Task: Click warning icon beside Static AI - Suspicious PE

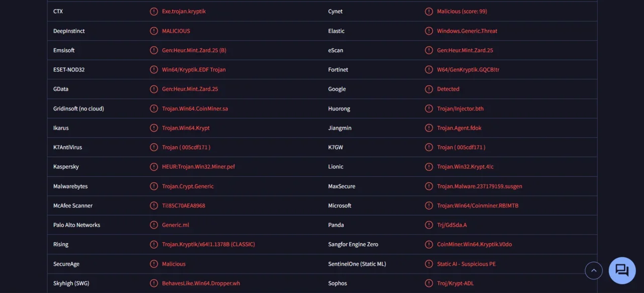Action: [429, 264]
